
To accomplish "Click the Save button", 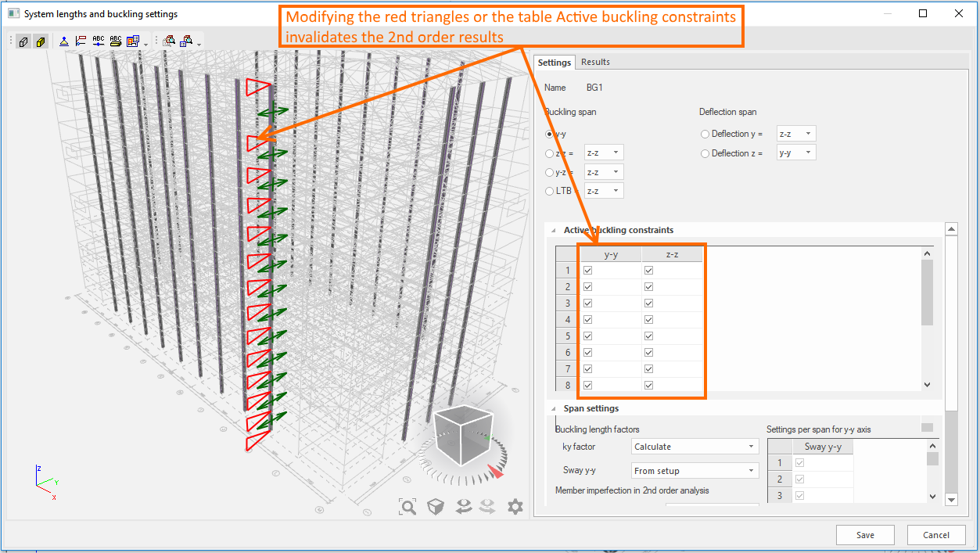I will (865, 535).
